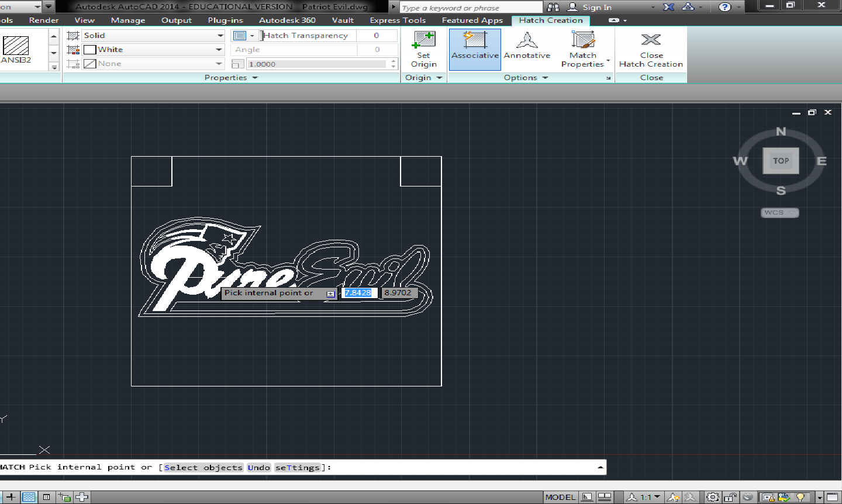Open the Plug-ins tab
This screenshot has height=504, width=842.
coord(226,20)
